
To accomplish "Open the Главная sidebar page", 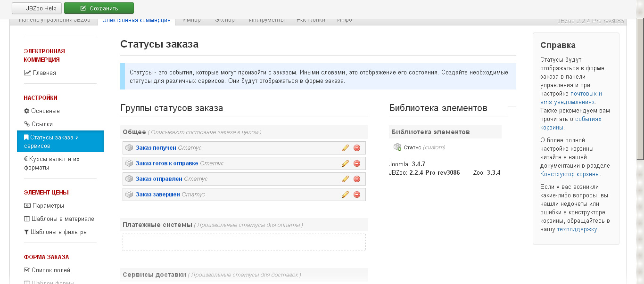I will pyautogui.click(x=44, y=73).
